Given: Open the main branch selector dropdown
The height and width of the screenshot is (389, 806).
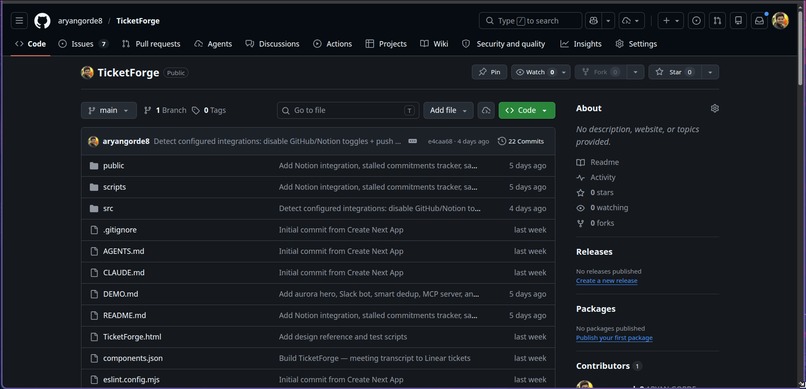Looking at the screenshot, I should [x=108, y=110].
